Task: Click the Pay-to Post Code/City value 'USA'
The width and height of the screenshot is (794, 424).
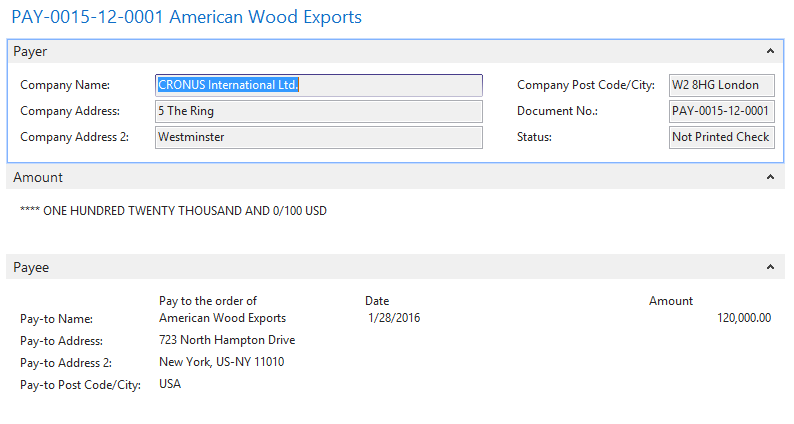Action: coord(170,384)
